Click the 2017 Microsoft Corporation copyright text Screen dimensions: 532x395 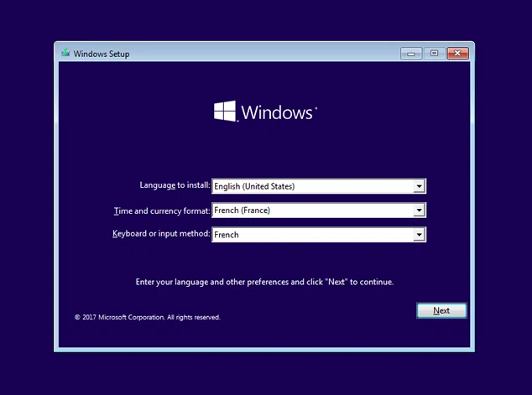pos(147,317)
